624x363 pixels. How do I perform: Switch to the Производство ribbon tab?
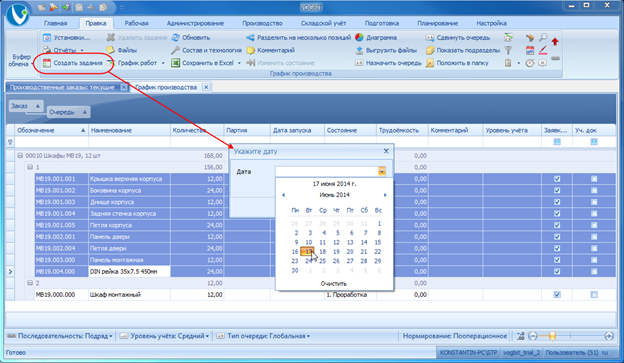[262, 23]
